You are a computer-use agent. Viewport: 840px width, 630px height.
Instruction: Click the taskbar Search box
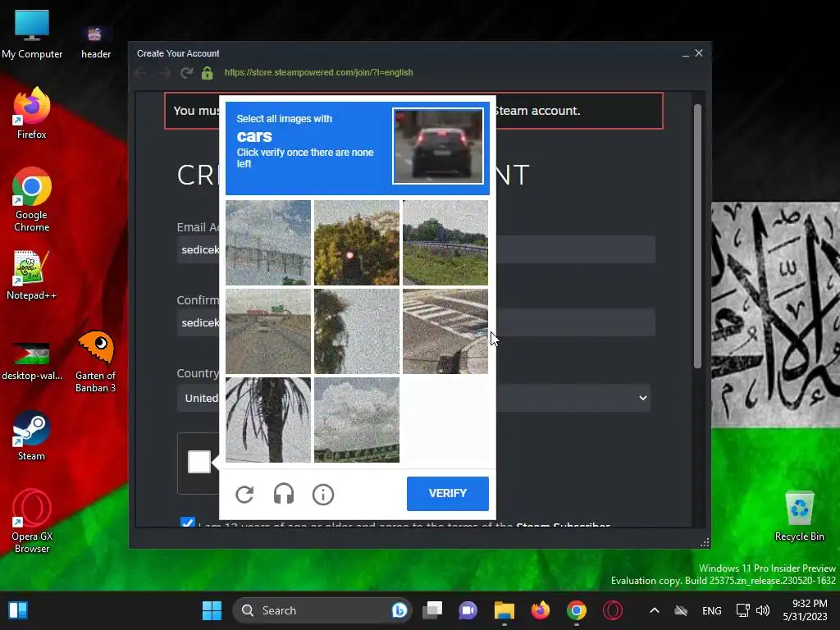coord(322,610)
